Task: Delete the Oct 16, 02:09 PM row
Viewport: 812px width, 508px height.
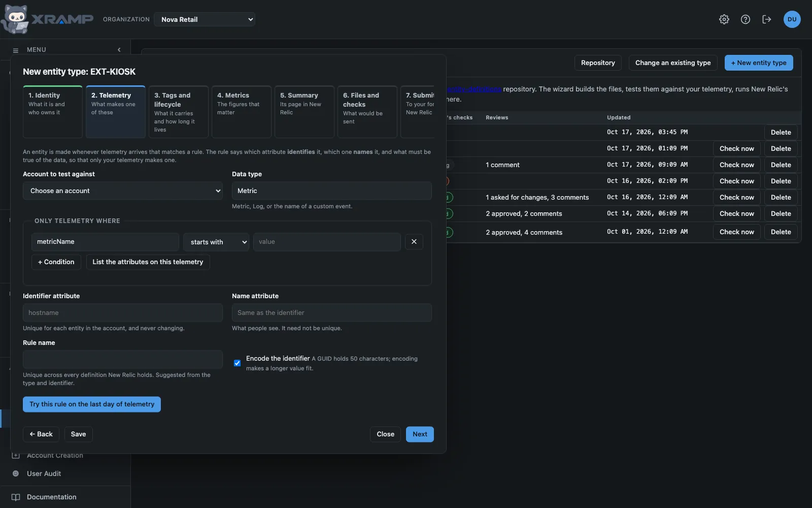Action: (x=781, y=181)
